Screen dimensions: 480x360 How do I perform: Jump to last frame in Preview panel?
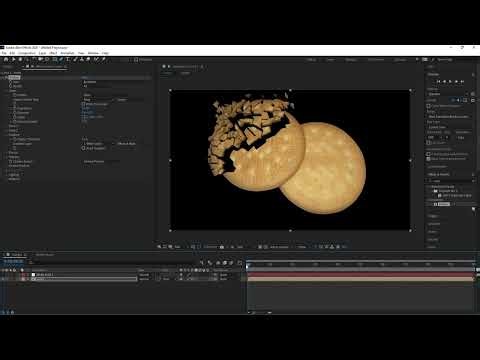coord(462,81)
